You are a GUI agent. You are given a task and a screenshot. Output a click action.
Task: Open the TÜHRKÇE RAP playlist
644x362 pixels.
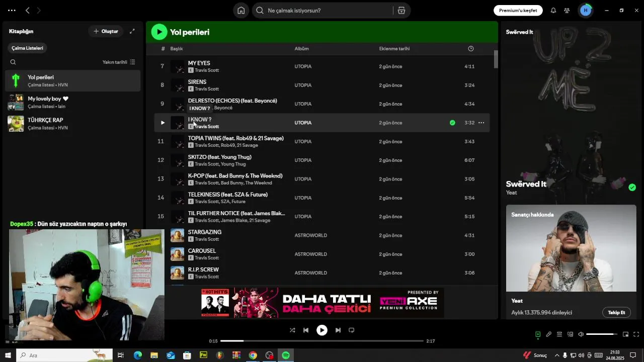click(x=73, y=124)
